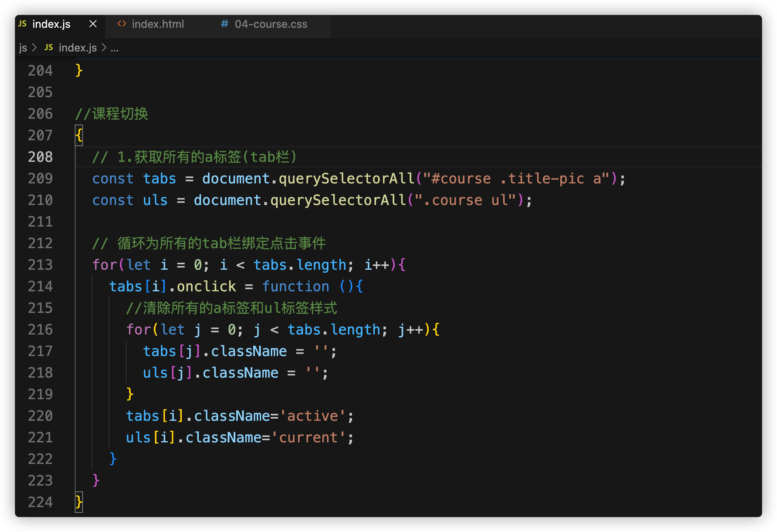Click the function keyword on line 214
Image resolution: width=777 pixels, height=532 pixels.
(296, 286)
